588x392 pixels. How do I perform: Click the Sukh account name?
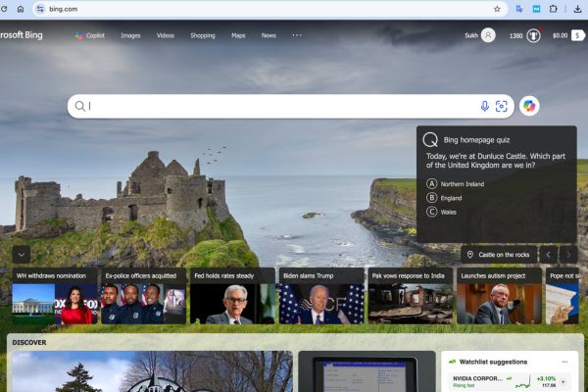coord(471,35)
